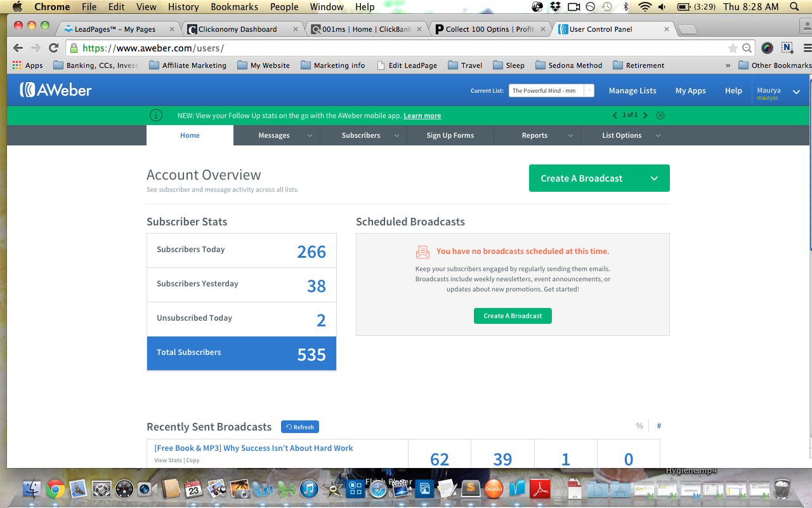This screenshot has width=812, height=508.
Task: Open the Time Machine menu bar icon
Action: click(607, 7)
